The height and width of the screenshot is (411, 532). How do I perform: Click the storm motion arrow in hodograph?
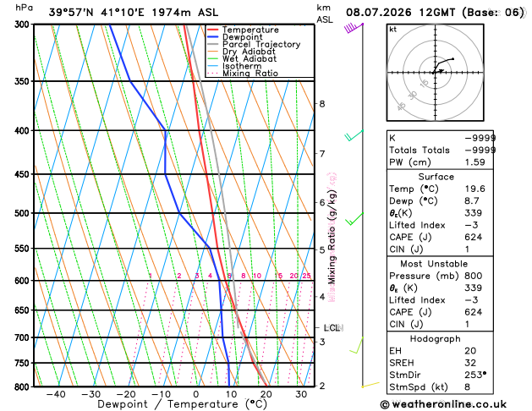click(441, 71)
